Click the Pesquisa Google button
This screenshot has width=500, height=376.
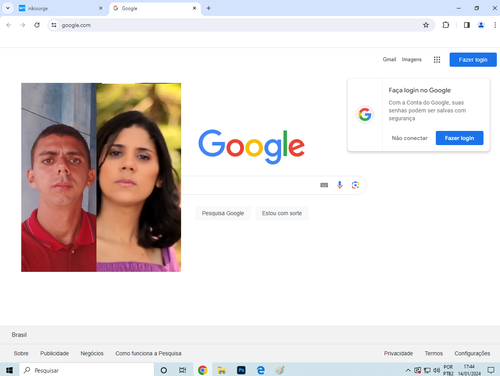[x=223, y=213]
